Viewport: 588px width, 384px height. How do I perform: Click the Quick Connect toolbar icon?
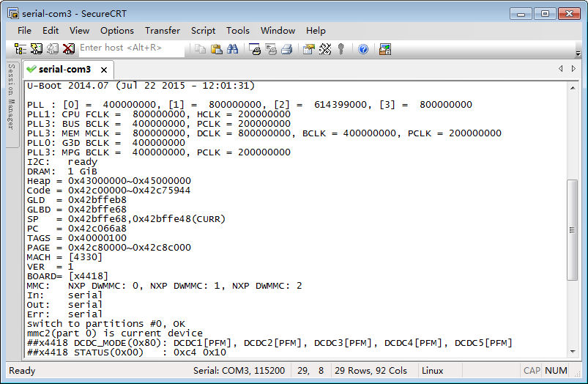36,49
